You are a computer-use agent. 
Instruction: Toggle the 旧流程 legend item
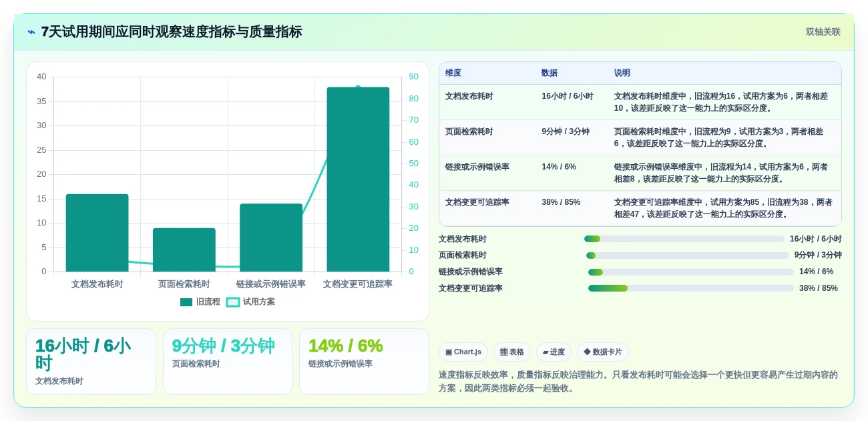200,302
